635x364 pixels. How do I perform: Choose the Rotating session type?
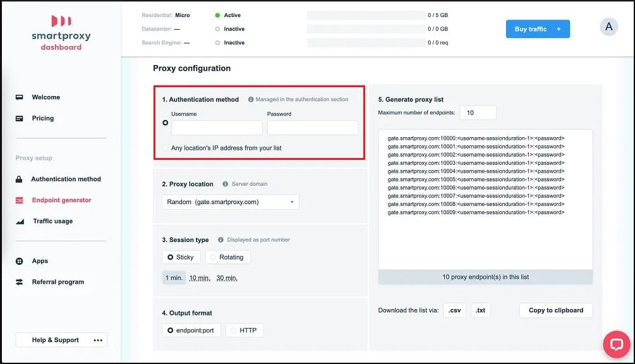tap(227, 257)
